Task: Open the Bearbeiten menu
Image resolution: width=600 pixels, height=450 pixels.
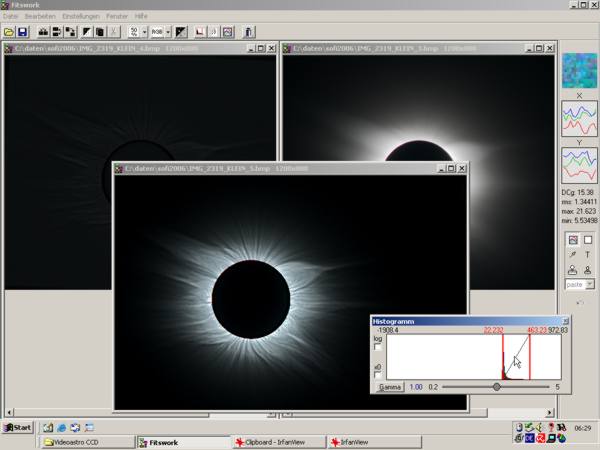Action: [40, 16]
